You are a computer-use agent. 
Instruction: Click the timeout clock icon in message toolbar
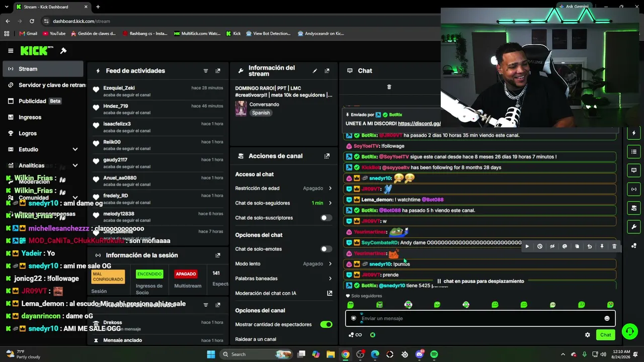pos(540,246)
